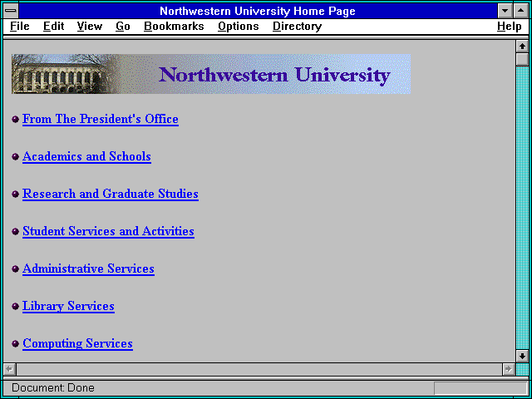Go to the Library Services link
532x399 pixels.
pos(68,306)
